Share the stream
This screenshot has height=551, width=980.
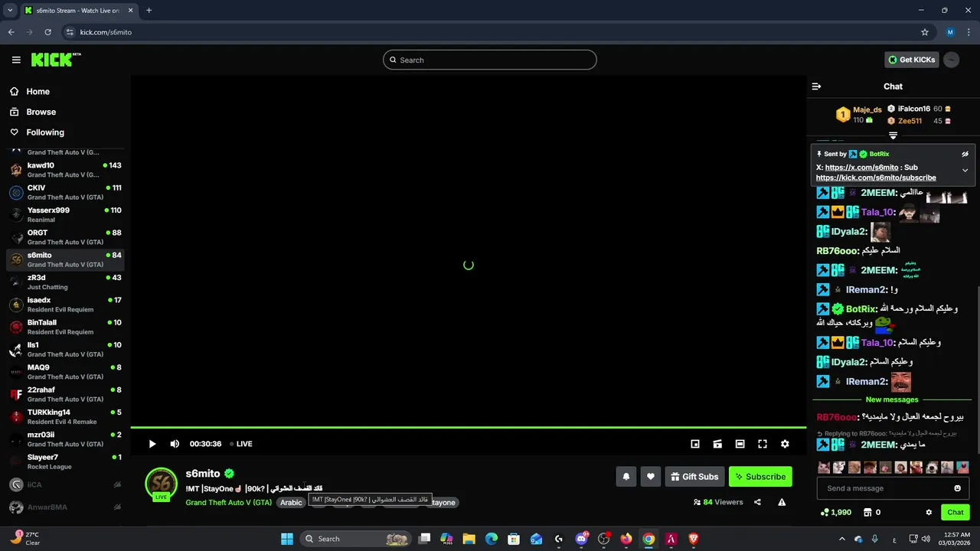(757, 503)
